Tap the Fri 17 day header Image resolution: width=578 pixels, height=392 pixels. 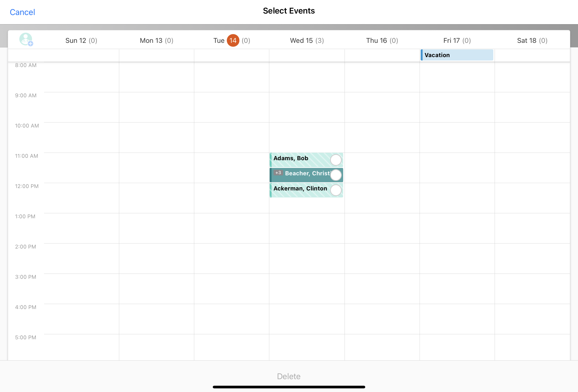point(457,40)
